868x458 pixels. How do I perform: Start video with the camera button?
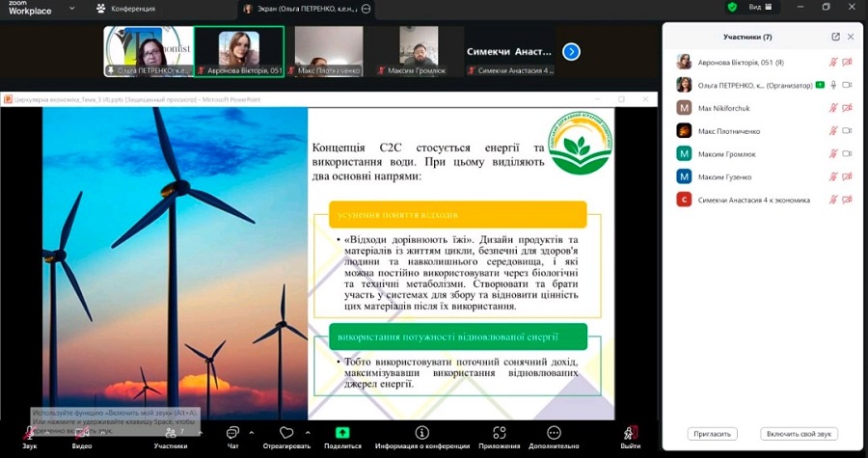point(82,433)
